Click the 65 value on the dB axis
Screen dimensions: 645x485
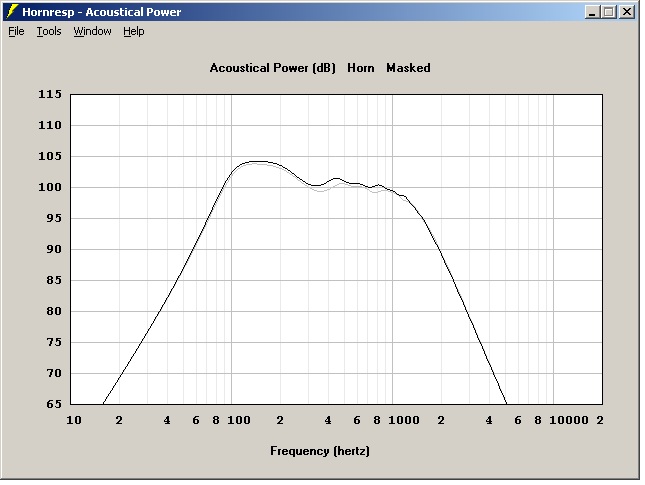54,404
